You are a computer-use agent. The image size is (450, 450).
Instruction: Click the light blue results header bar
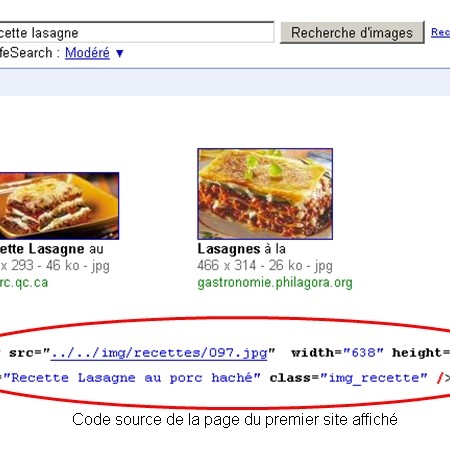(x=225, y=82)
